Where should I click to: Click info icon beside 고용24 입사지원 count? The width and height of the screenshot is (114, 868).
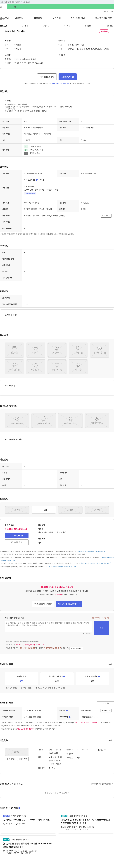(99, 676)
